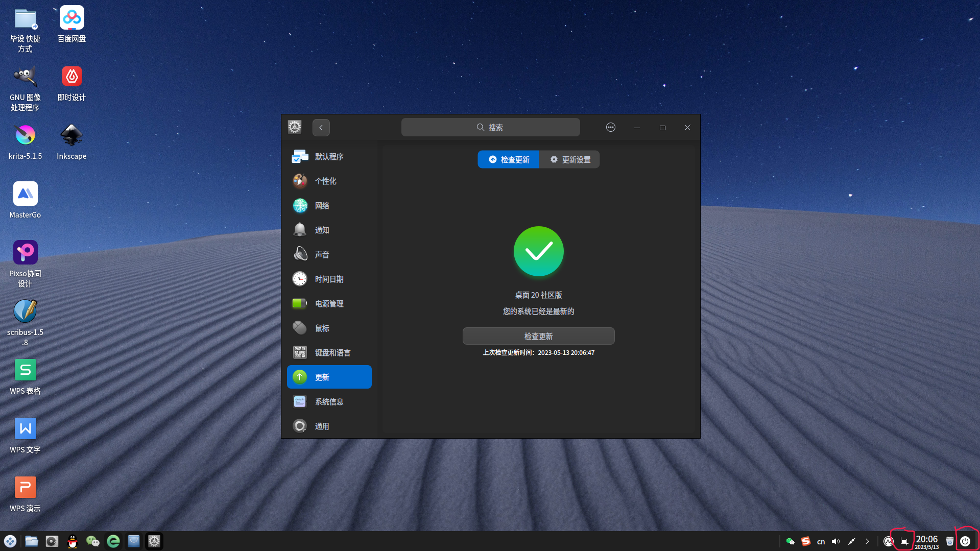The image size is (980, 551).
Task: Switch to the 更新设置 tab
Action: tap(569, 159)
